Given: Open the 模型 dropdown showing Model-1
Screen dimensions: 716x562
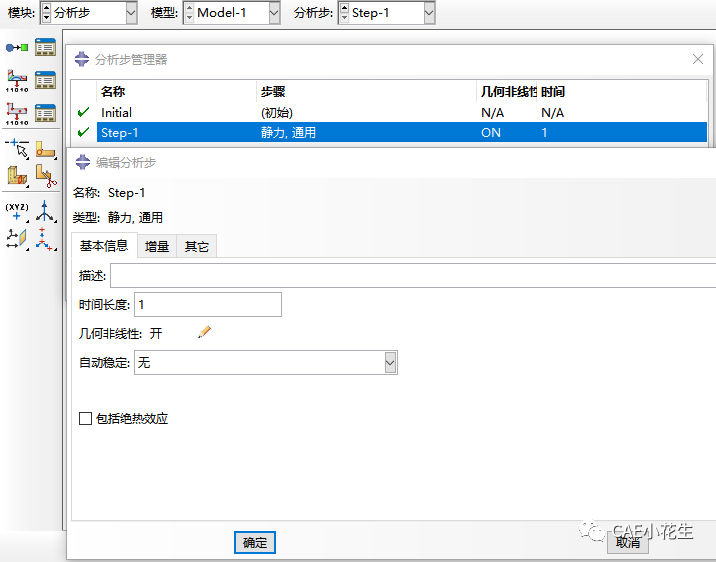Looking at the screenshot, I should pos(274,13).
